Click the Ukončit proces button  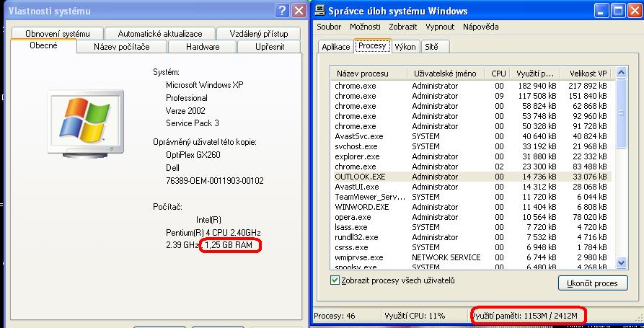pyautogui.click(x=593, y=283)
